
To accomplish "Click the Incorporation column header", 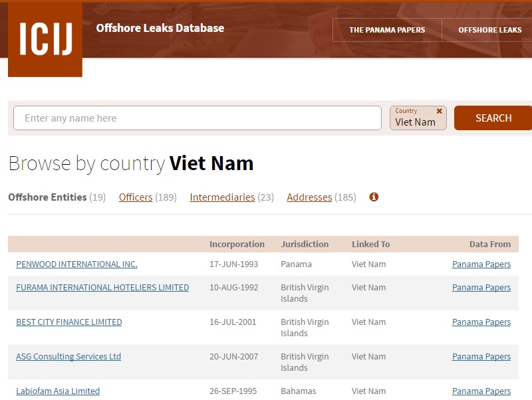I will [x=237, y=244].
